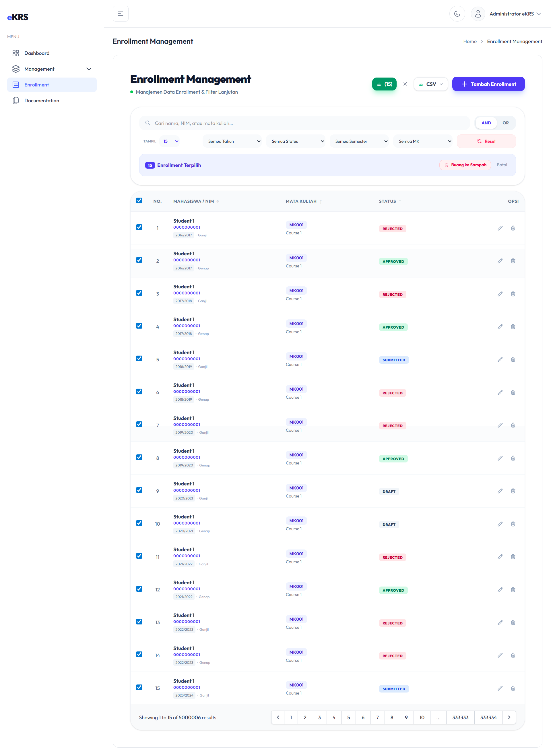Open Dashboard in the sidebar
This screenshot has width=551, height=756.
pyautogui.click(x=52, y=53)
